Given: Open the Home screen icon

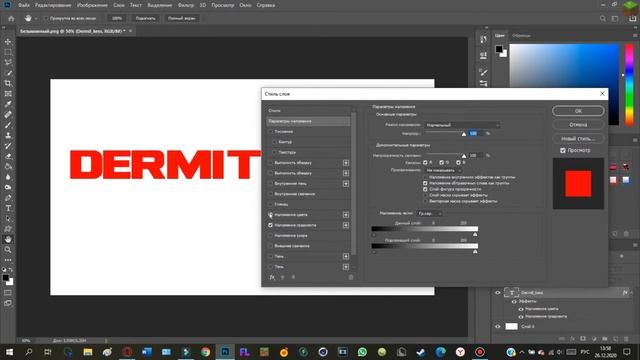Looking at the screenshot, I should (x=11, y=18).
